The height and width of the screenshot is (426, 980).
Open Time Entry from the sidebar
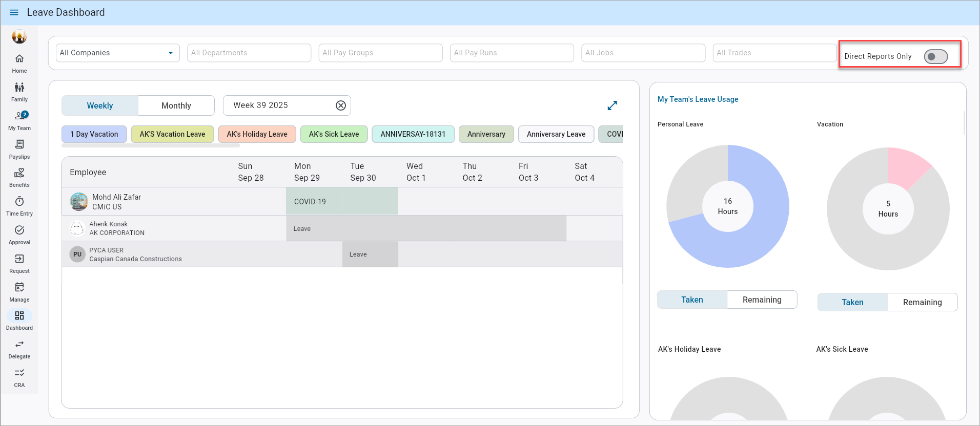(x=19, y=206)
